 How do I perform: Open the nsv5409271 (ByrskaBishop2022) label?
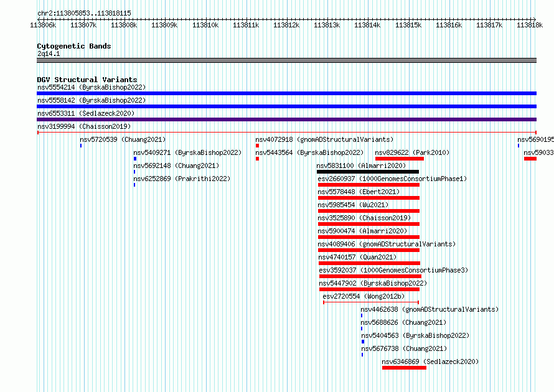click(187, 152)
